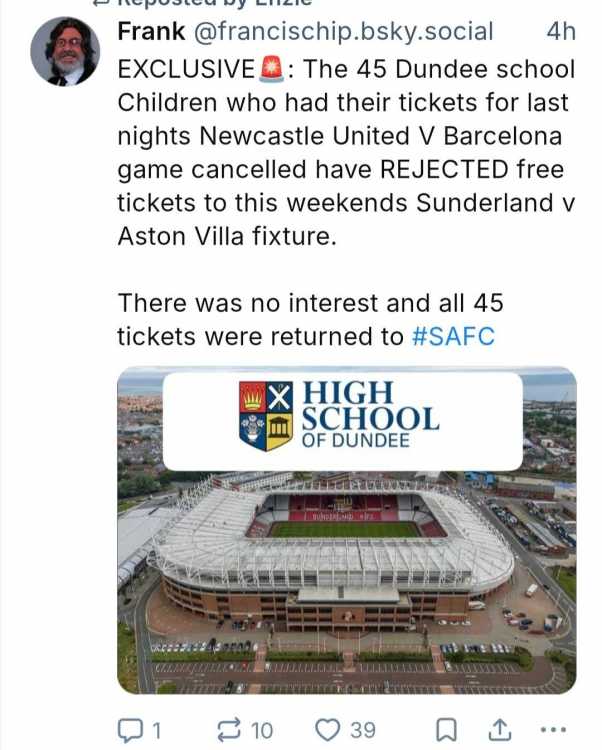Click the reply count "1"
This screenshot has height=750, width=602.
click(x=156, y=731)
